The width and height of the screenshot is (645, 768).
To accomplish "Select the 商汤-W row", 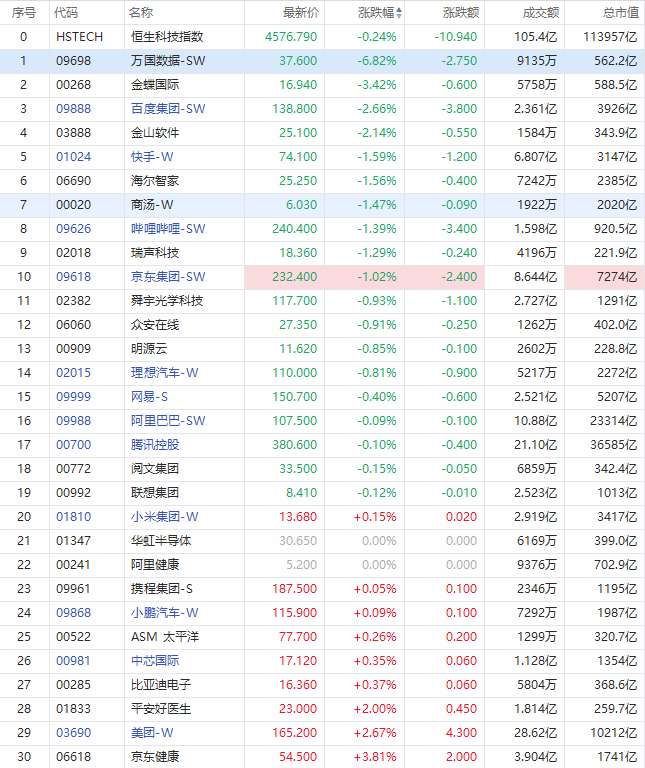I will [x=322, y=205].
